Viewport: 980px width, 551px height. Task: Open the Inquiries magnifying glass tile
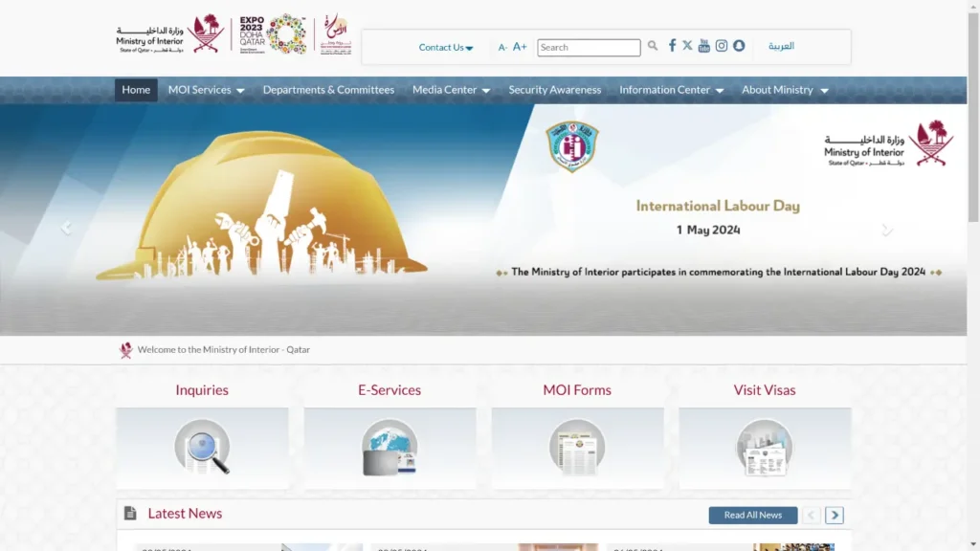coord(202,448)
